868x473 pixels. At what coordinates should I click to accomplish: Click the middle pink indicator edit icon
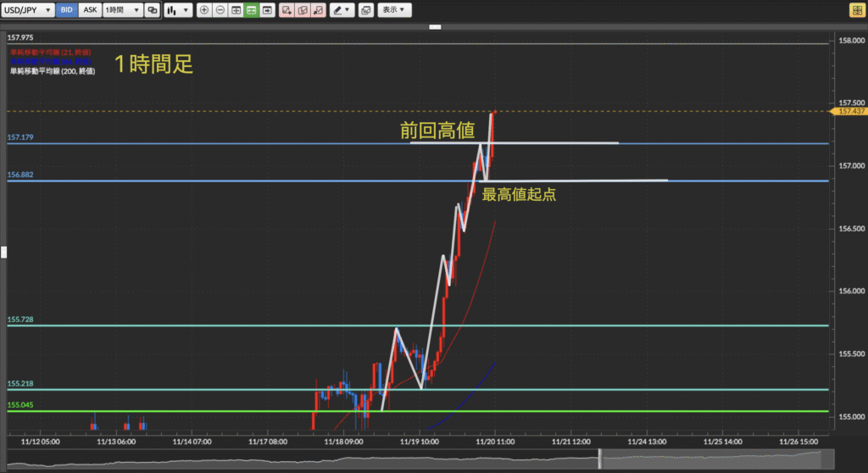coord(301,10)
